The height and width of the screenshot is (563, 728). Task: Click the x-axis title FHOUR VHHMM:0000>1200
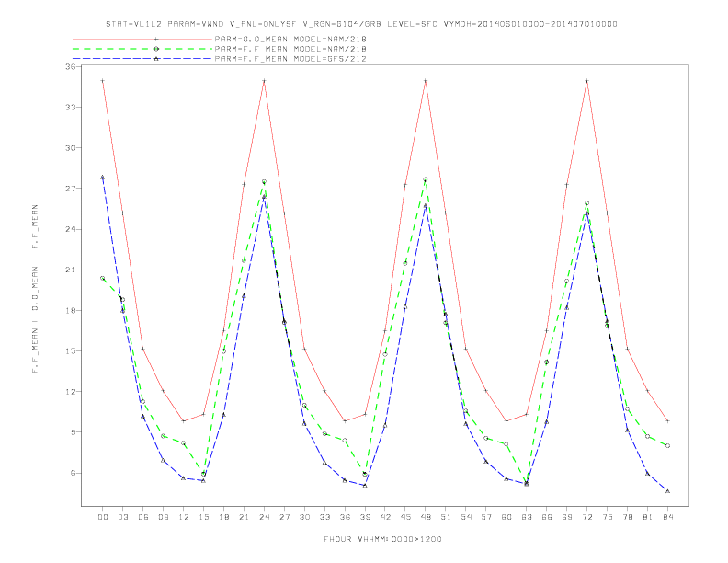pyautogui.click(x=382, y=539)
